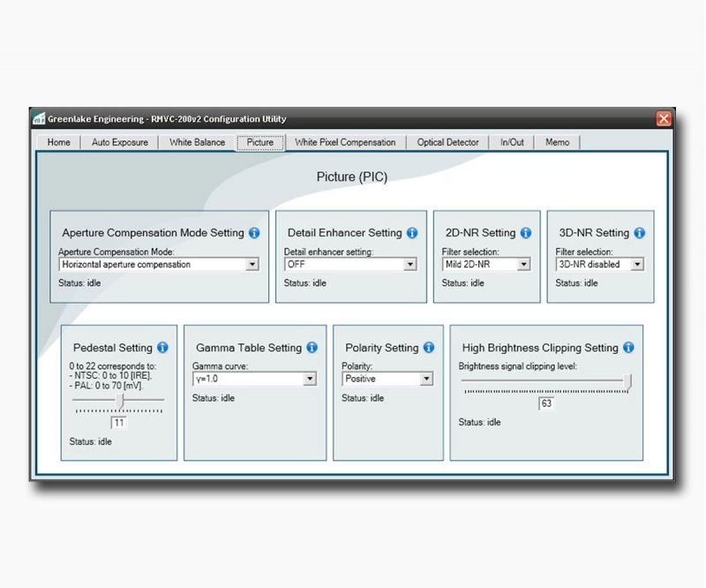The height and width of the screenshot is (588, 706).
Task: Click info icon next to Detail Enhancer Setting
Action: point(412,233)
